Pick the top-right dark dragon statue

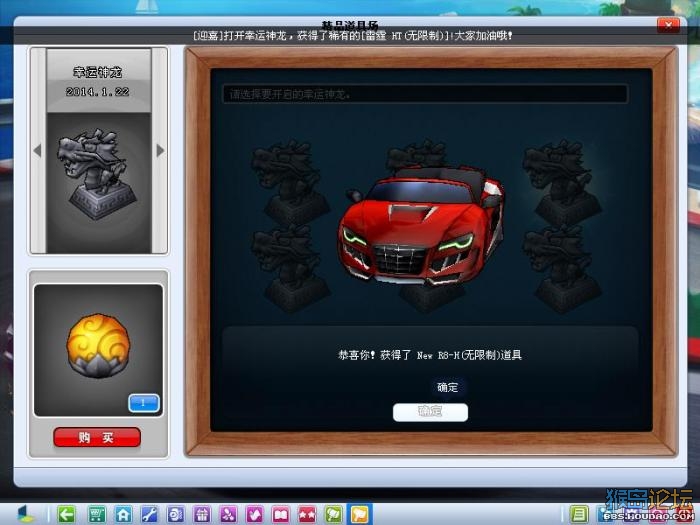tap(562, 182)
